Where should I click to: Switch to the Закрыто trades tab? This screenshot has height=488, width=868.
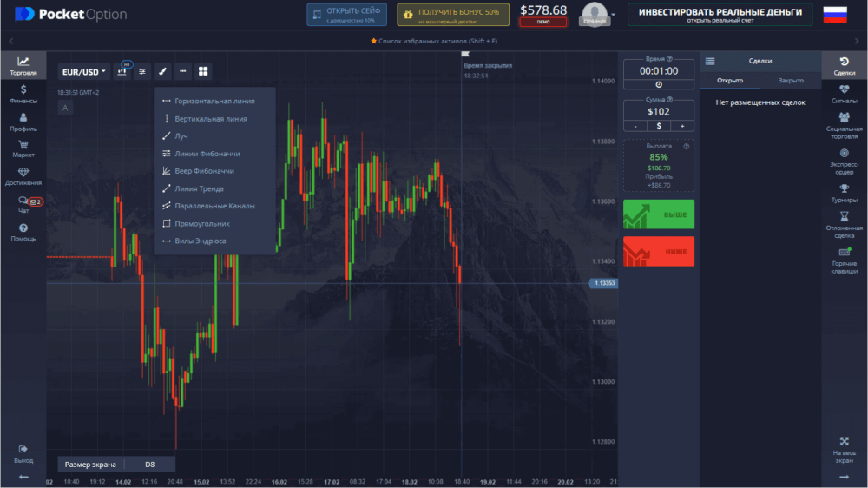coord(791,80)
